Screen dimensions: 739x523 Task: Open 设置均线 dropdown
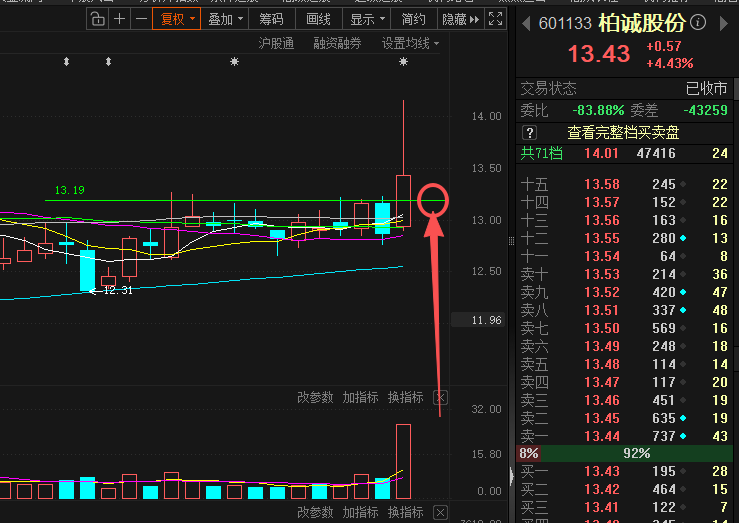410,44
